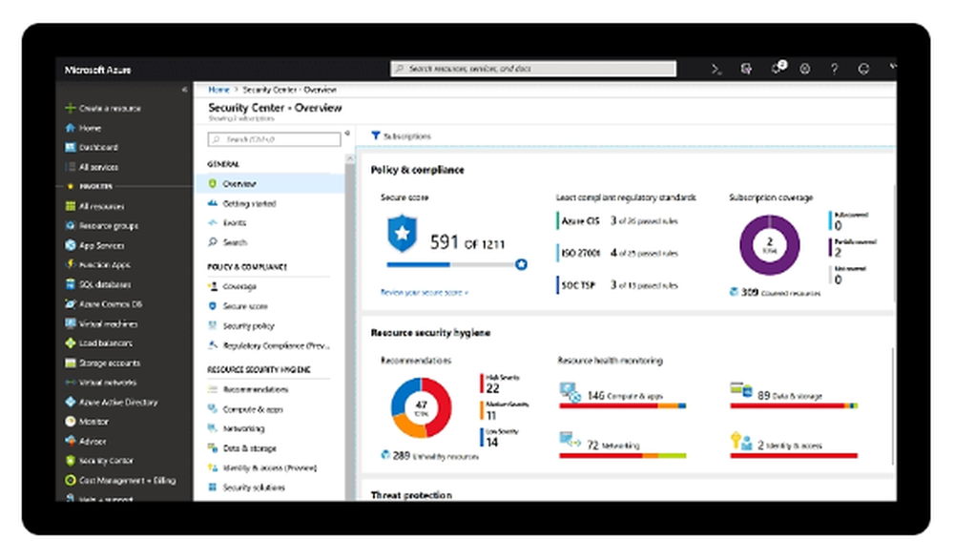Open Resource groups in the sidebar
The height and width of the screenshot is (560, 954).
click(102, 226)
